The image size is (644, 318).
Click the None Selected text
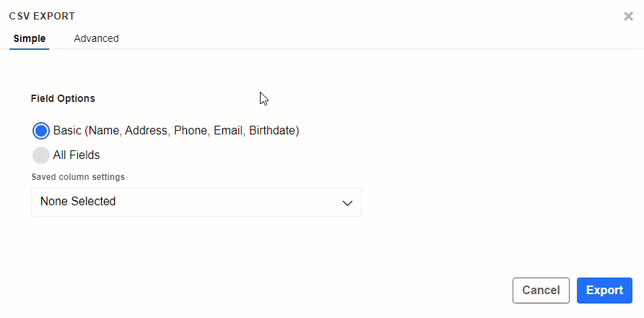78,202
